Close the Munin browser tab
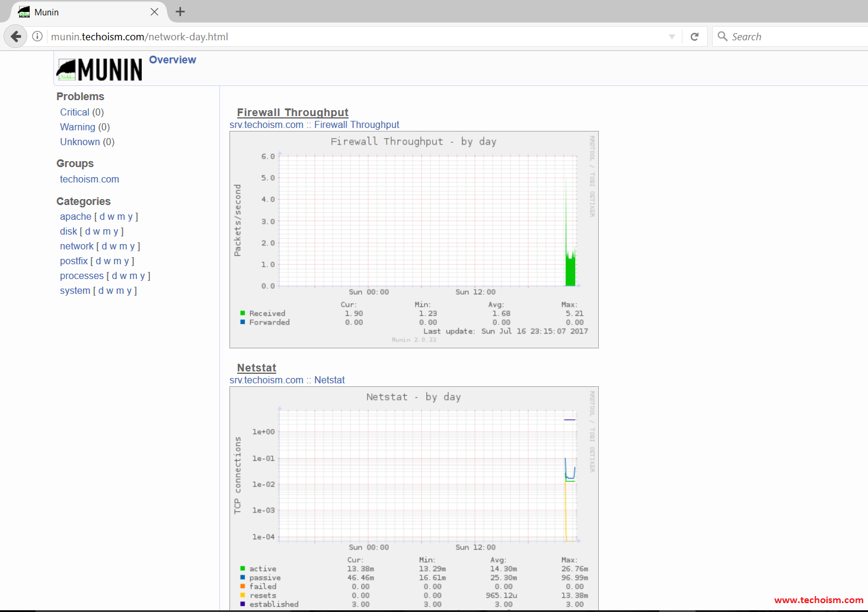This screenshot has height=612, width=868. coord(154,12)
